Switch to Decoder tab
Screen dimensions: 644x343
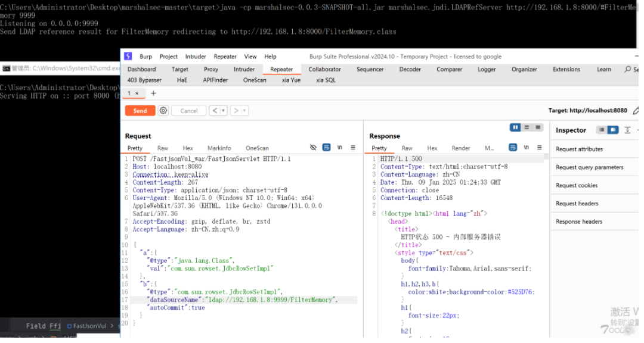[410, 69]
